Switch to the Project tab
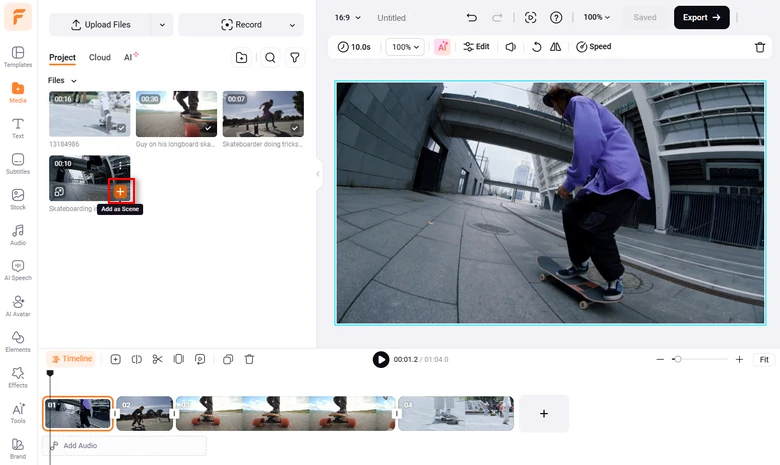 tap(62, 57)
